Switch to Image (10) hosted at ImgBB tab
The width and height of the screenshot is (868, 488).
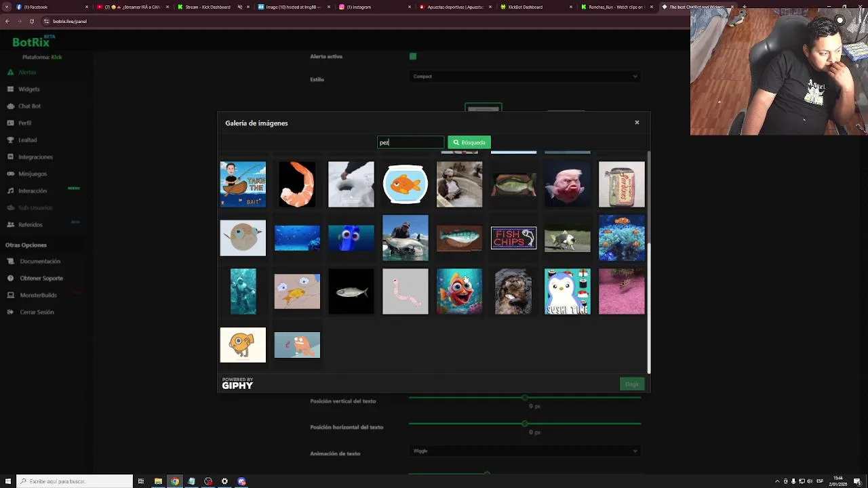pos(293,7)
